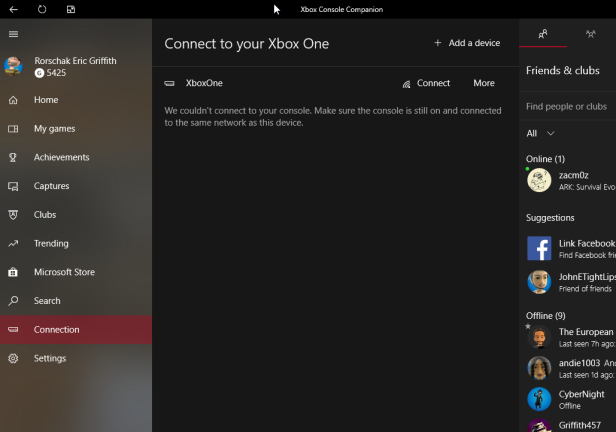Viewport: 616px width, 432px height.
Task: Click JohnETightLips avatar
Action: click(x=539, y=282)
